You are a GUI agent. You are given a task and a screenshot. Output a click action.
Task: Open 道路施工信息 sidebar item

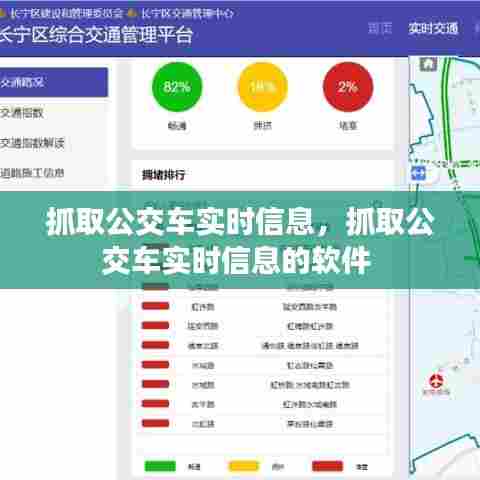(x=32, y=173)
